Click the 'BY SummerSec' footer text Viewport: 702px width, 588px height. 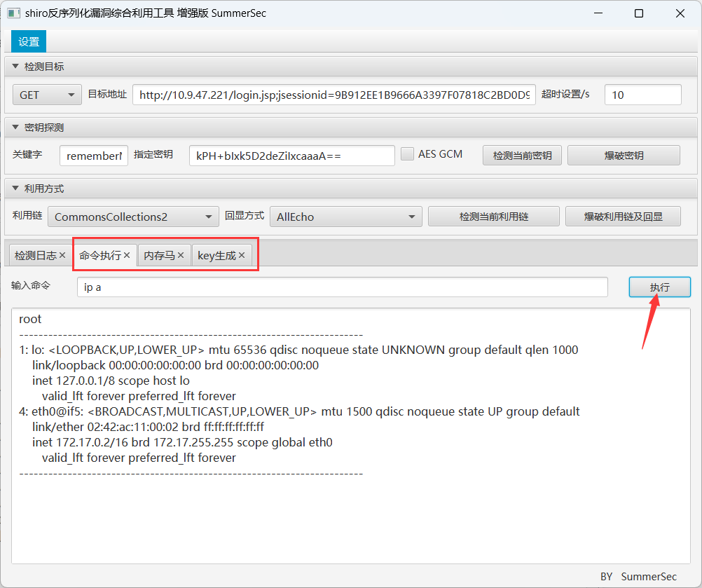point(638,576)
